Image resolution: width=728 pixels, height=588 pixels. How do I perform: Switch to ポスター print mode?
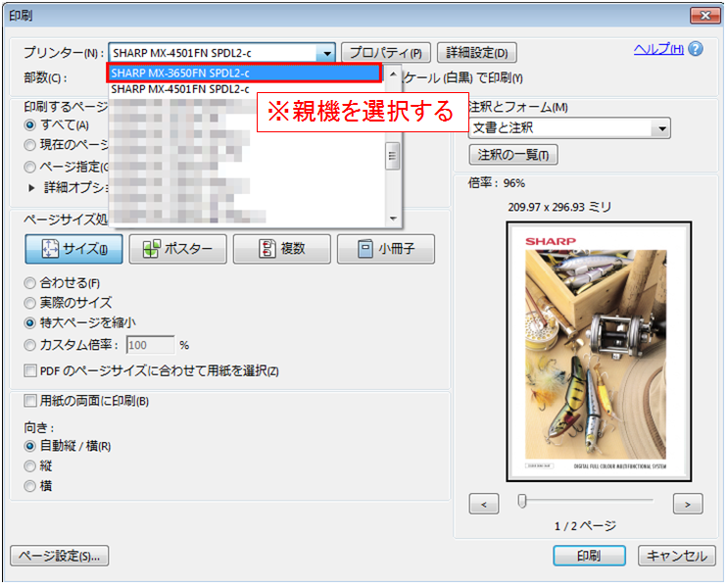177,249
